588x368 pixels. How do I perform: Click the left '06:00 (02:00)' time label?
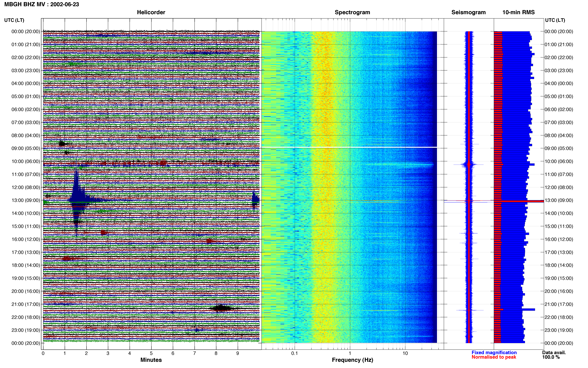[x=26, y=109]
